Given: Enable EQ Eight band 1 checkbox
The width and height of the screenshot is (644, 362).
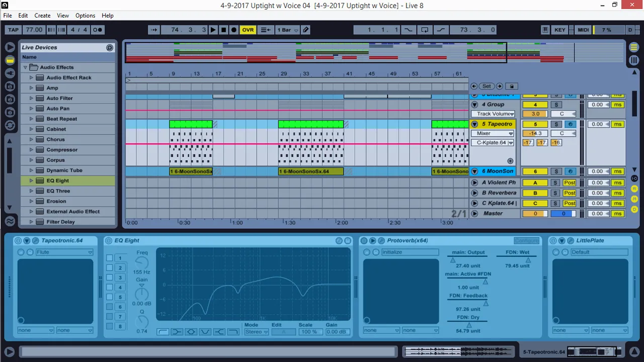Looking at the screenshot, I should pos(110,258).
